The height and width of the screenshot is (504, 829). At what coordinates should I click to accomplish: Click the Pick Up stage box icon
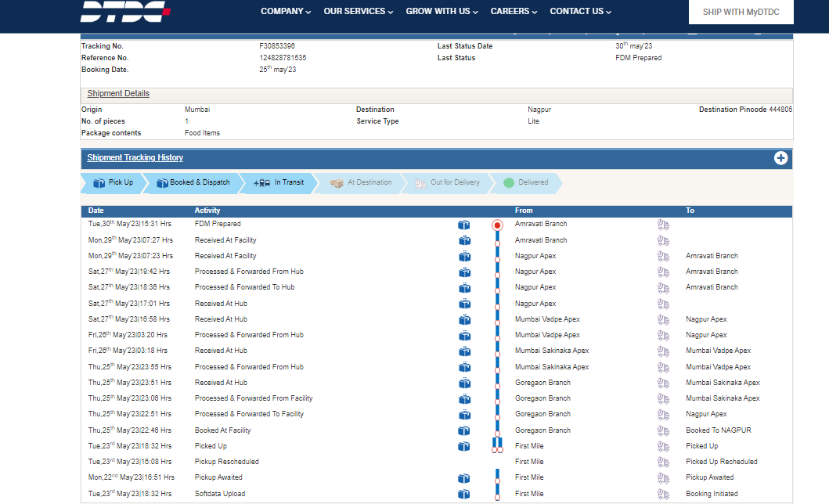point(99,183)
